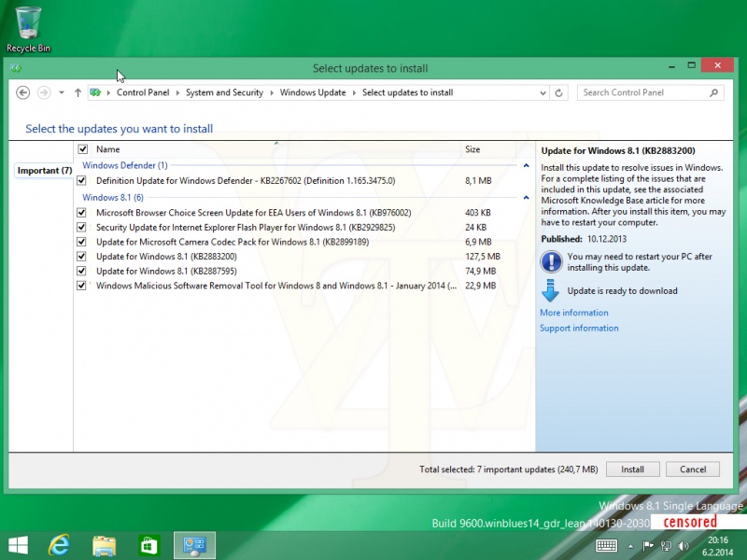Collapse the Windows 8.1 (6) group
The height and width of the screenshot is (560, 747).
tap(526, 197)
